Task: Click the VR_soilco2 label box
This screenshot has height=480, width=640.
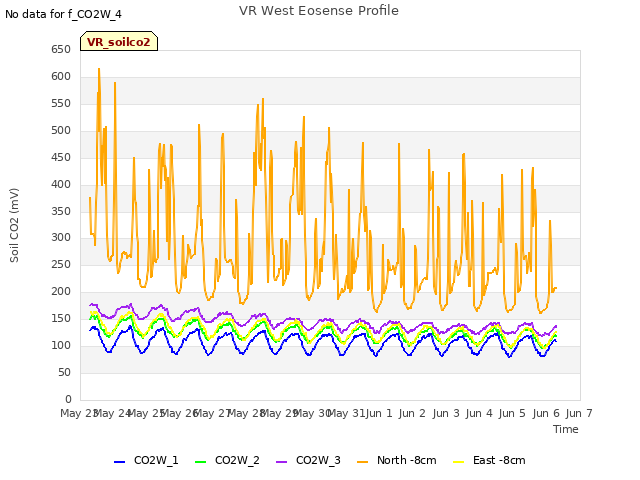Action: 119,41
